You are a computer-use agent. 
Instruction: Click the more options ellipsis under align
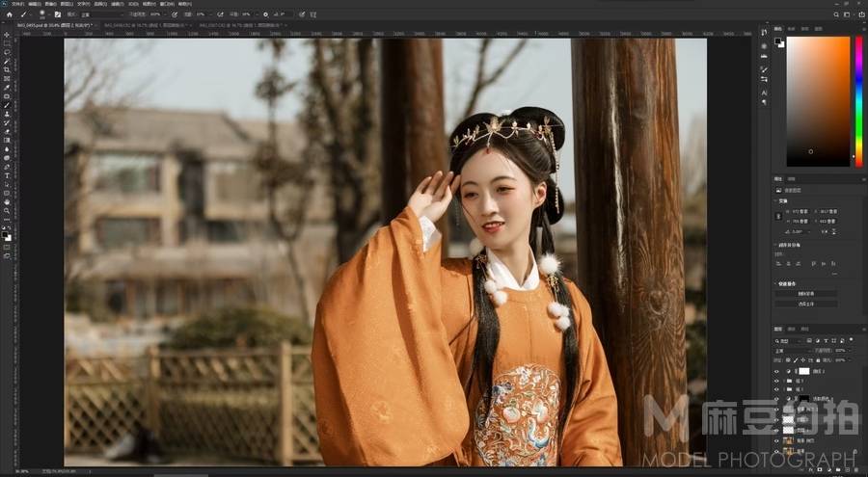834,274
